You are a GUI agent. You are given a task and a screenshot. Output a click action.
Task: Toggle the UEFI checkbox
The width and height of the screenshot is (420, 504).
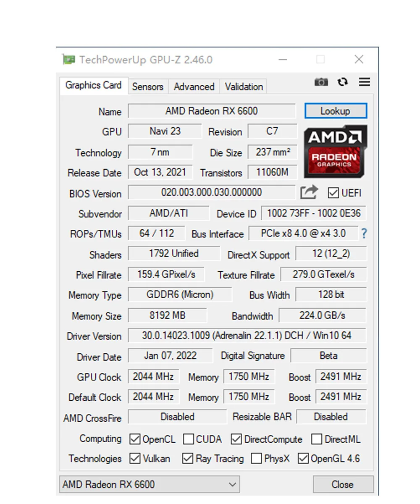click(x=333, y=193)
